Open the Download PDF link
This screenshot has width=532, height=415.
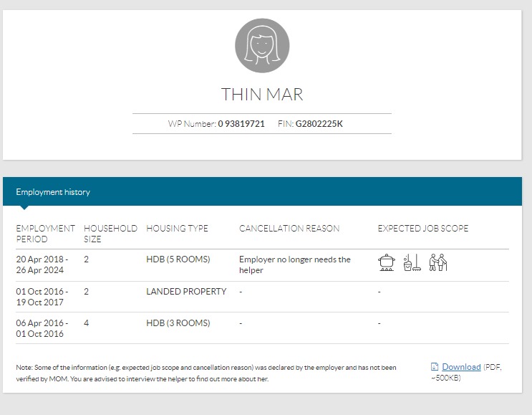(x=461, y=367)
